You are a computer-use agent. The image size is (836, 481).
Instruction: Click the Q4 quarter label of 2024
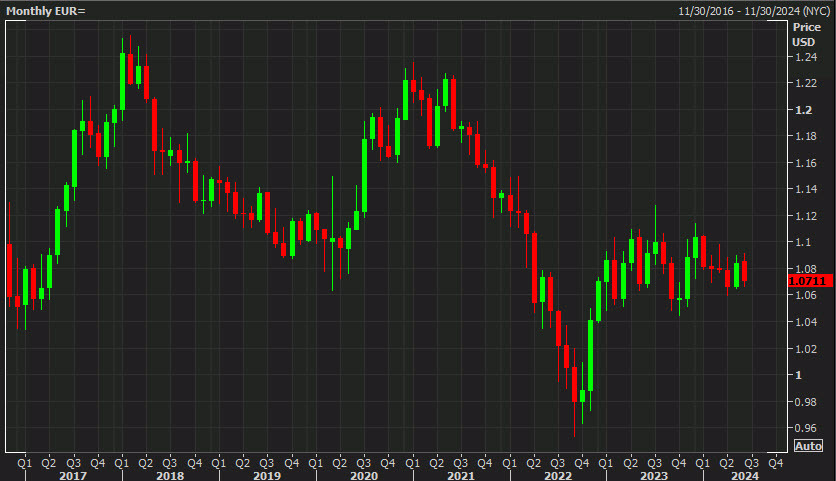click(775, 463)
